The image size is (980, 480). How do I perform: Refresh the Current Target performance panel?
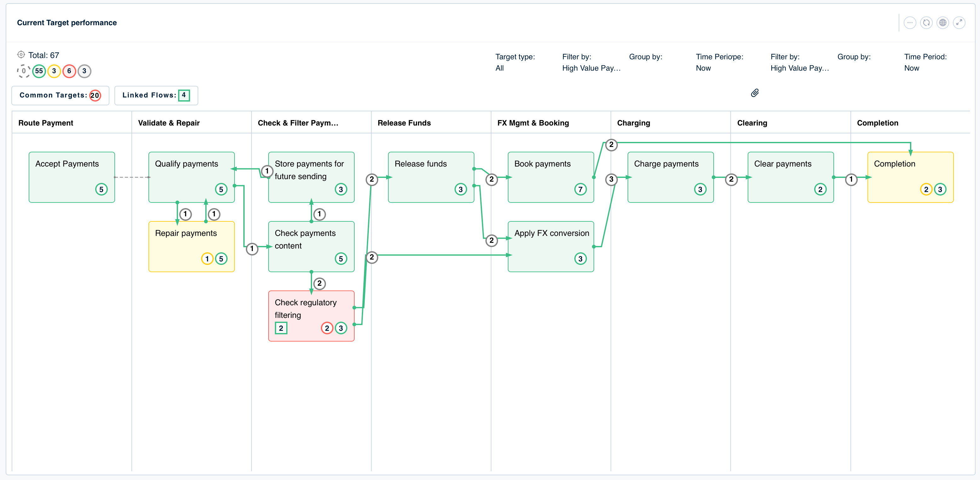coord(926,23)
